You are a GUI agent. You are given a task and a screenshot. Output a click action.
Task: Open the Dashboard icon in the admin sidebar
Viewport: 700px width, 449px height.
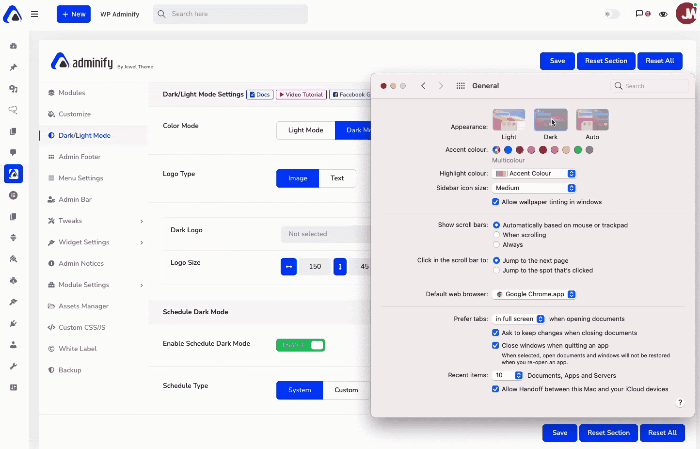[x=13, y=46]
